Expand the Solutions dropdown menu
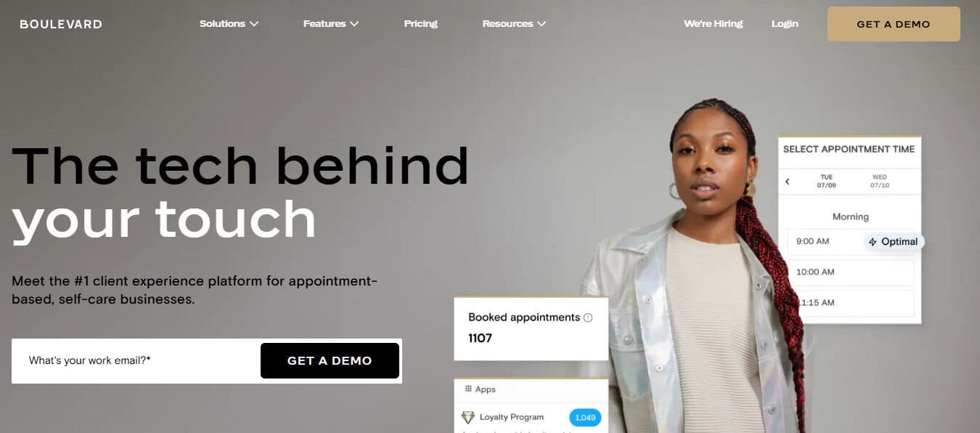Screen dimensions: 980x433 pos(229,24)
